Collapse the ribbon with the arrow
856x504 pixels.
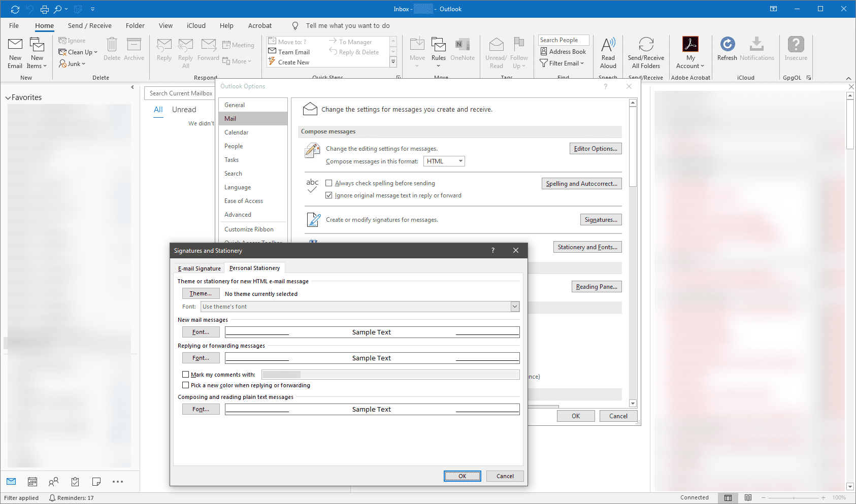pos(848,78)
